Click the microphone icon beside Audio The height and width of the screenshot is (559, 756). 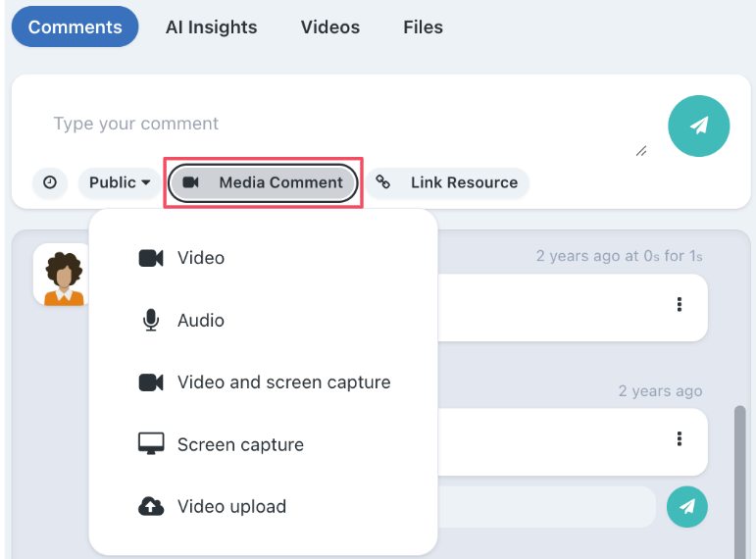tap(150, 321)
